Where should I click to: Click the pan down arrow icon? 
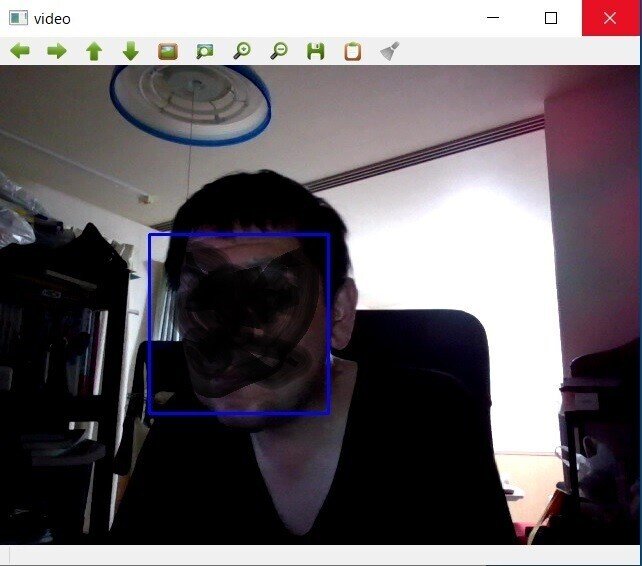click(131, 51)
